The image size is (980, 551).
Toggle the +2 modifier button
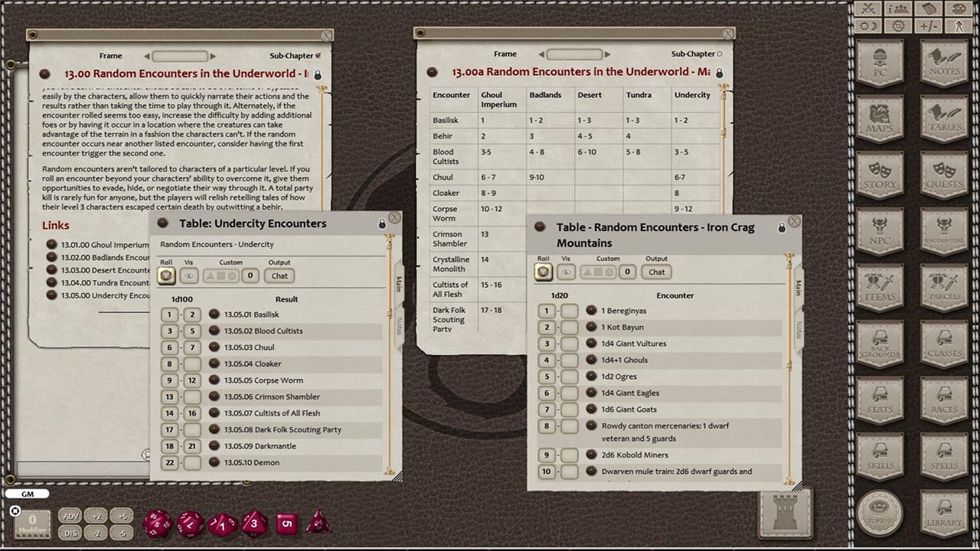pyautogui.click(x=95, y=516)
